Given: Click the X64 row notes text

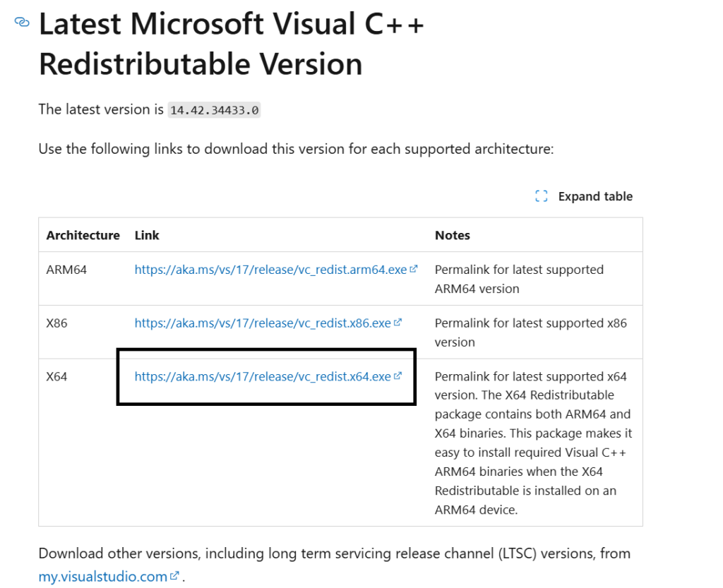Looking at the screenshot, I should tap(533, 443).
